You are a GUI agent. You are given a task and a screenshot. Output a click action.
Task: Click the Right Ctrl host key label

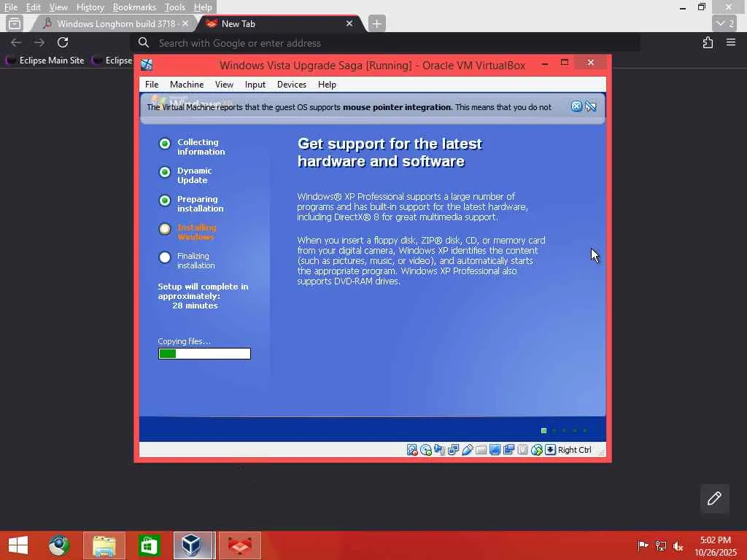coord(575,450)
